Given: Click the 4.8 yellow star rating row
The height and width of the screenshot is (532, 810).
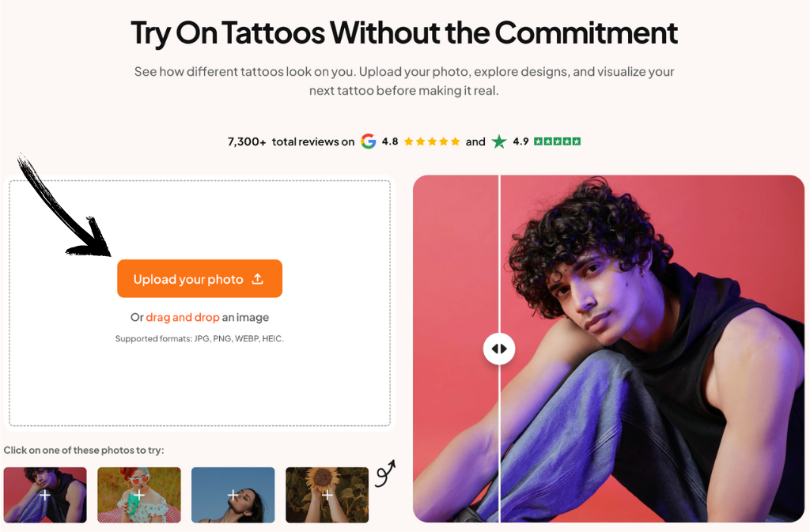Looking at the screenshot, I should (x=432, y=141).
